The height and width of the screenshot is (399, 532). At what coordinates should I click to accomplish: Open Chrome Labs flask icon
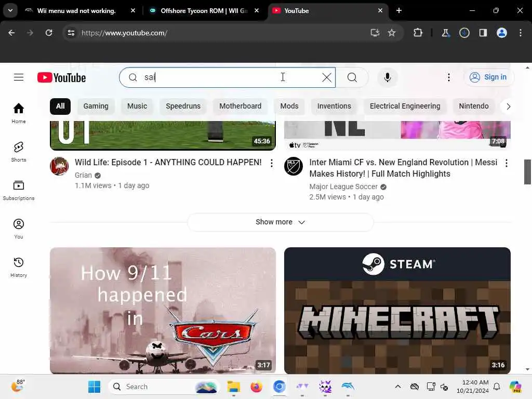(445, 33)
